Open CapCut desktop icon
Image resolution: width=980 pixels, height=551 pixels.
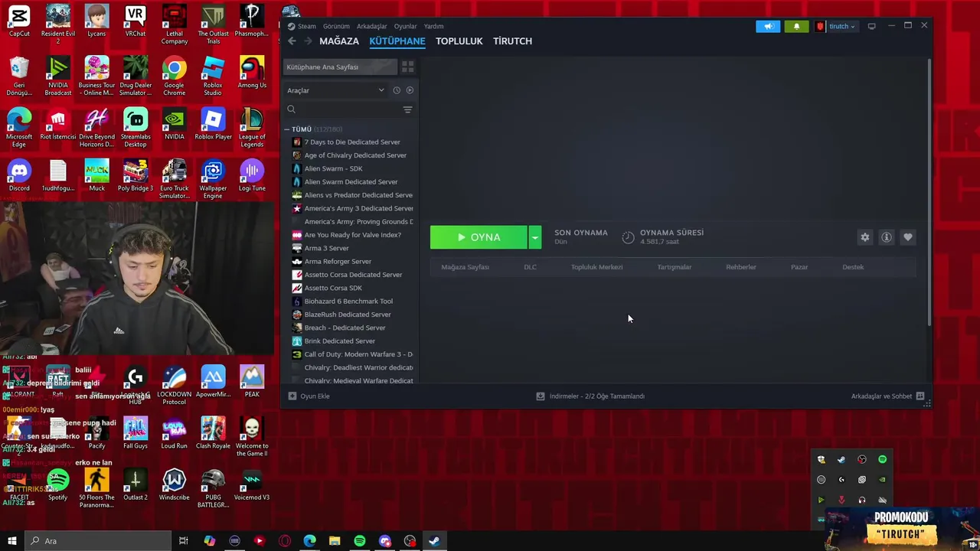point(19,21)
